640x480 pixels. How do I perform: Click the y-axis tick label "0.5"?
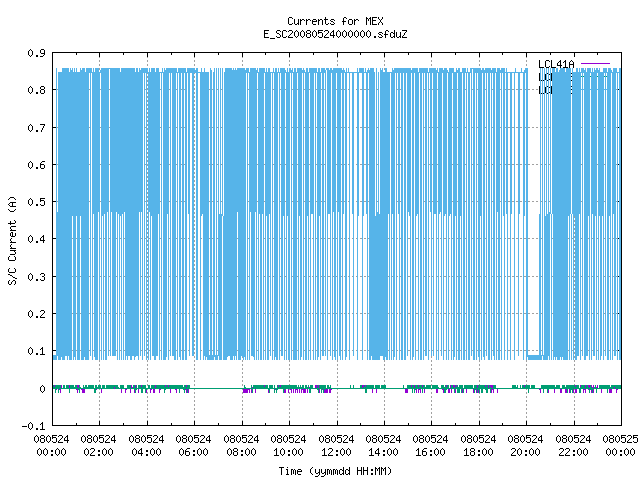coord(36,202)
